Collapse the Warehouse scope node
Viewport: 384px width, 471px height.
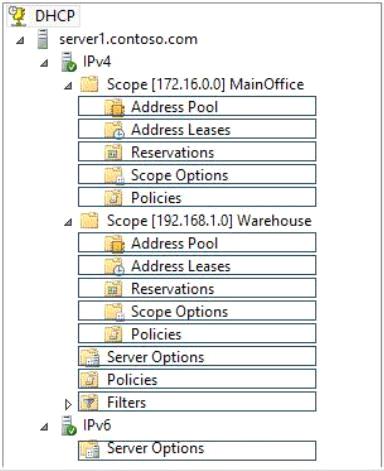[68, 222]
